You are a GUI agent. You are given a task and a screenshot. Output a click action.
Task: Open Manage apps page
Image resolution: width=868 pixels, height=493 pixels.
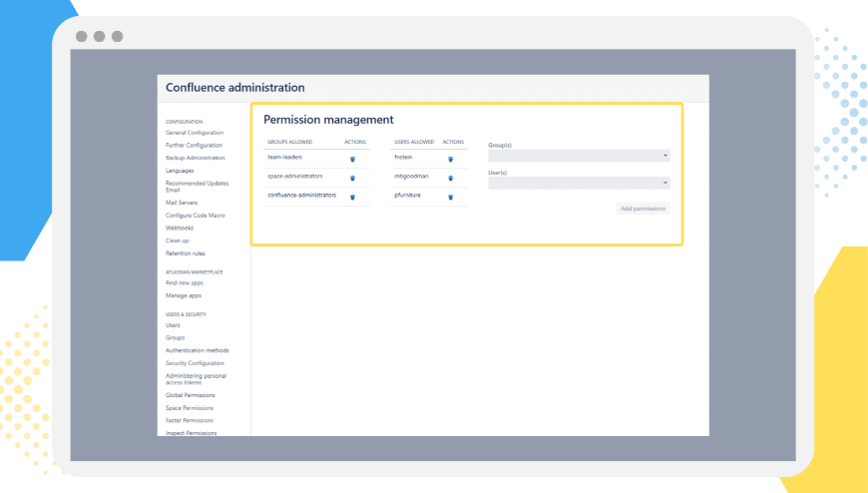(184, 295)
